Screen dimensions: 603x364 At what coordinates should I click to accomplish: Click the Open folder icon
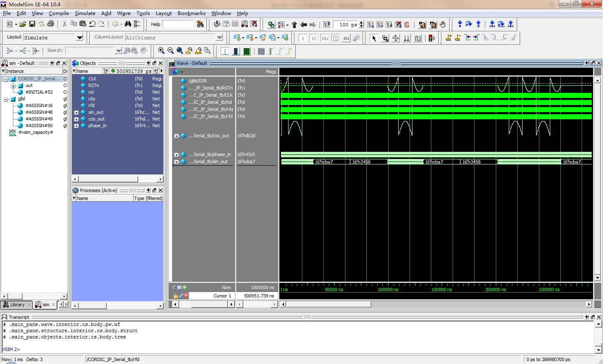[23, 24]
